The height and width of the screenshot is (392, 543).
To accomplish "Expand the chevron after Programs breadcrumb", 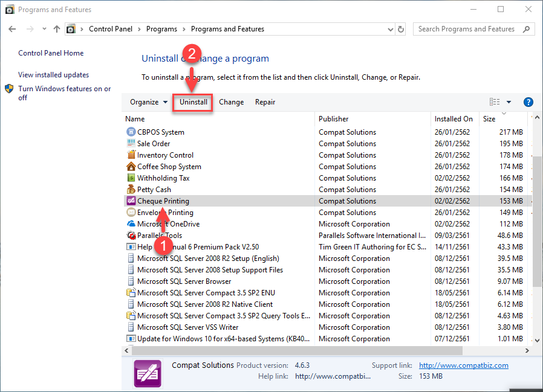I will coord(184,29).
